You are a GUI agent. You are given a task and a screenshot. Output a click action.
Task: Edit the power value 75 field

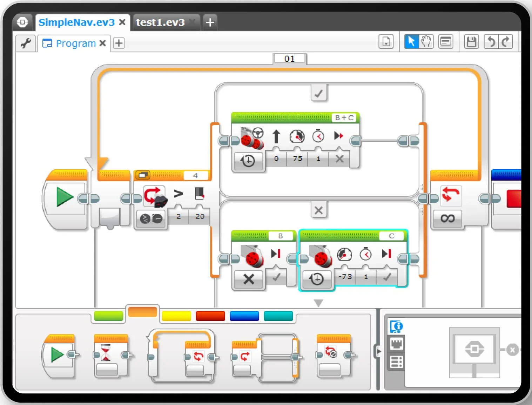[x=297, y=159]
